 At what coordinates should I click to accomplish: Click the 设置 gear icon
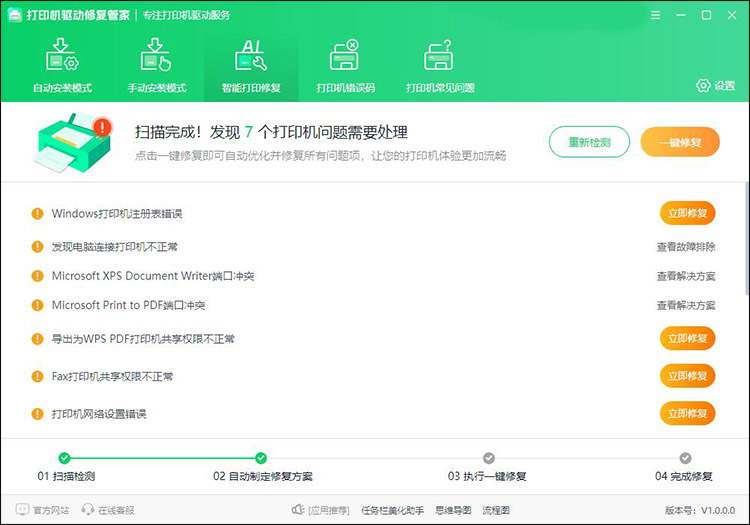703,86
